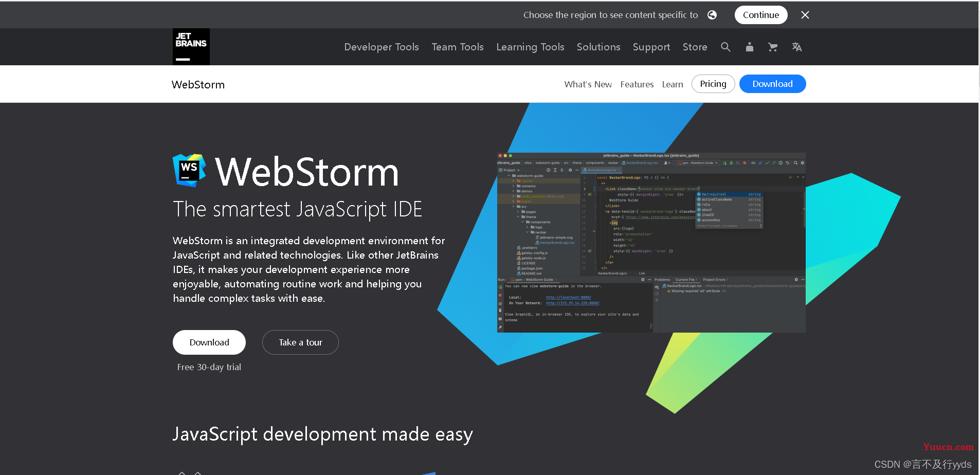This screenshot has width=980, height=475.
Task: Open the Team Tools menu
Action: (x=458, y=47)
